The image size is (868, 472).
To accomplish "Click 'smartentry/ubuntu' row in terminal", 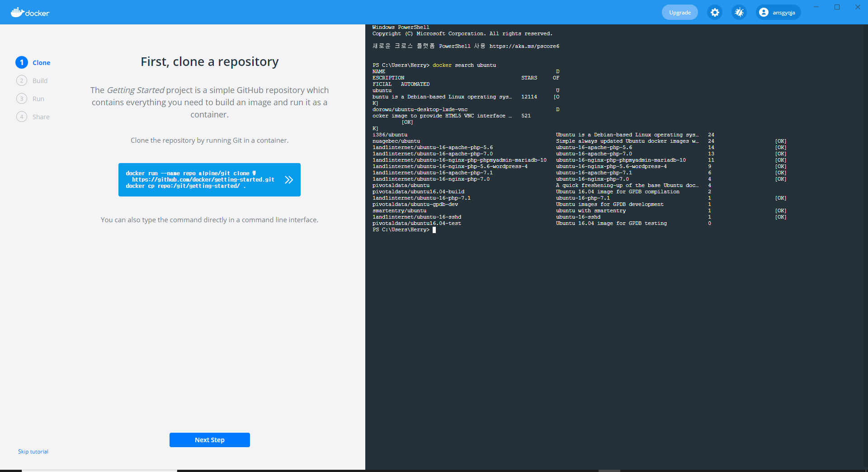I will 579,210.
